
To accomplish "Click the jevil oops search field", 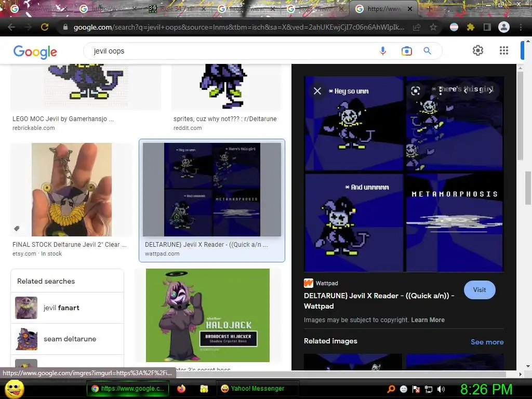I will coord(231,51).
